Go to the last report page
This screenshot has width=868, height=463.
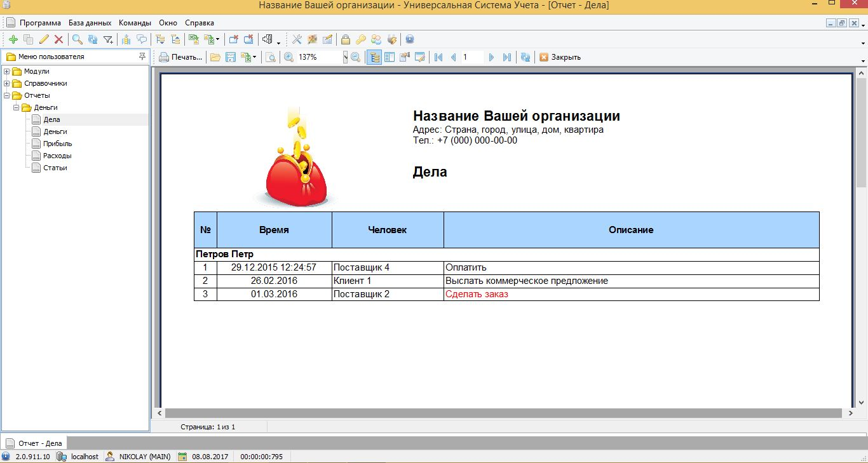click(x=506, y=57)
